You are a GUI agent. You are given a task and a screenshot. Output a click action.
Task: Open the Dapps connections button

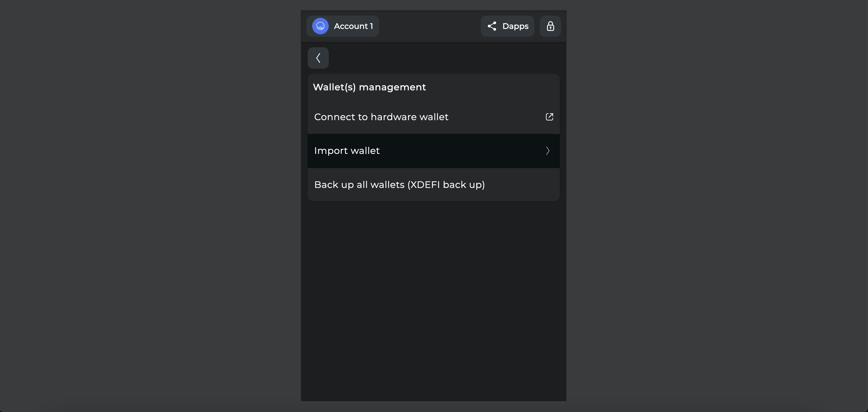click(507, 26)
